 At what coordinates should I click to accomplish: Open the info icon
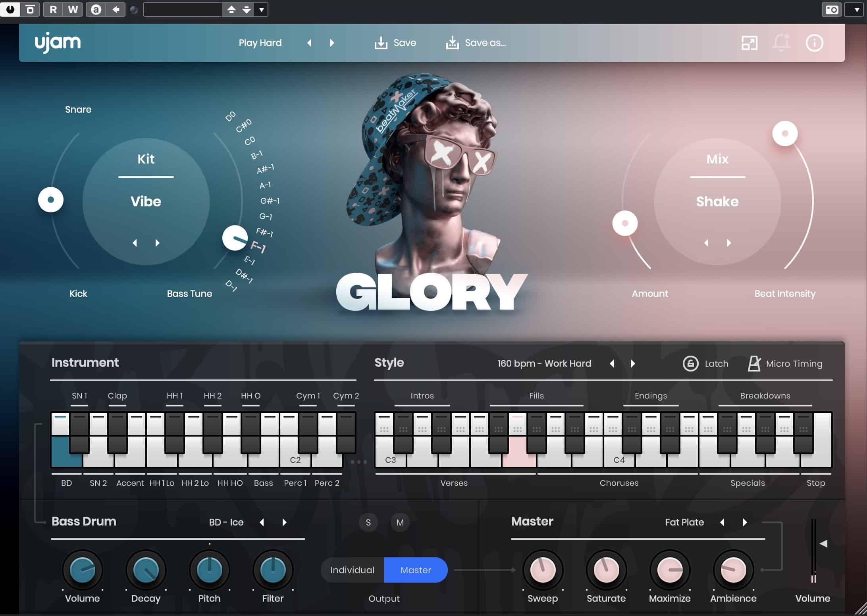814,43
